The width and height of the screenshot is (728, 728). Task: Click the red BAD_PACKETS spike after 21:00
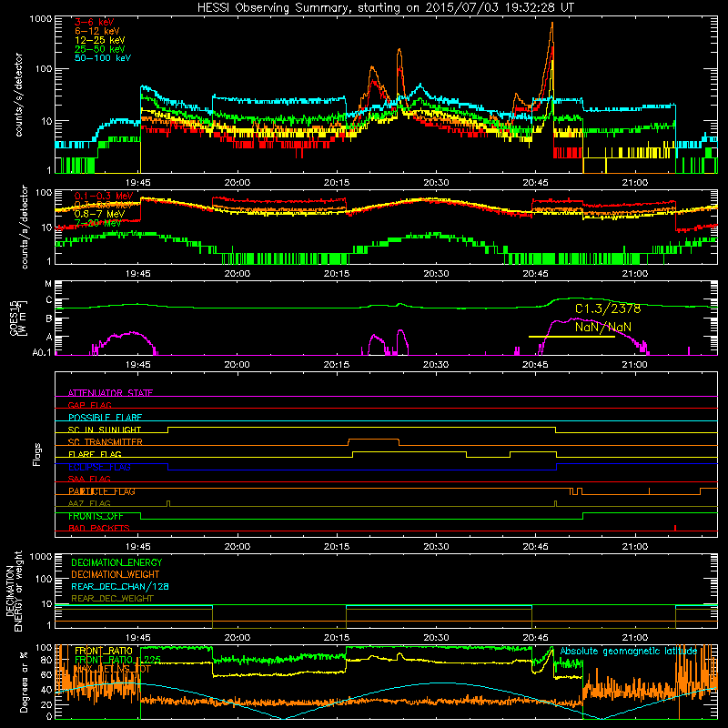pos(675,528)
